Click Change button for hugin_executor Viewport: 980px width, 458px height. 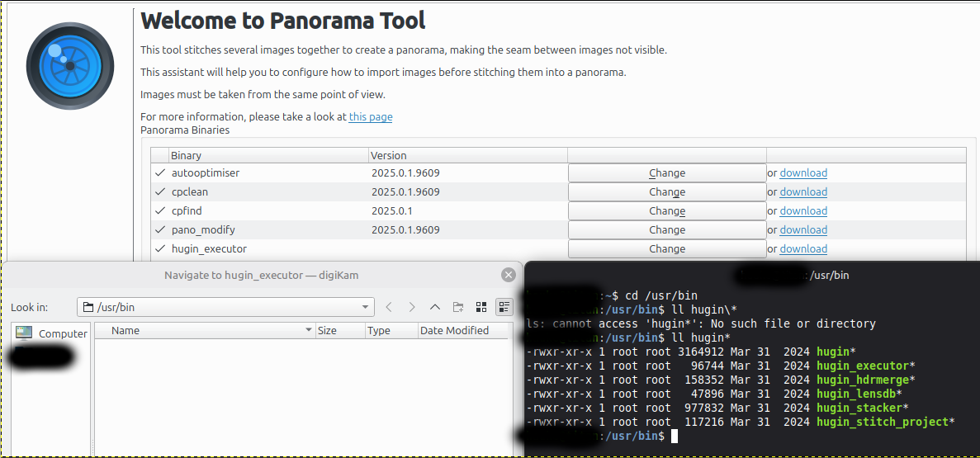point(666,249)
